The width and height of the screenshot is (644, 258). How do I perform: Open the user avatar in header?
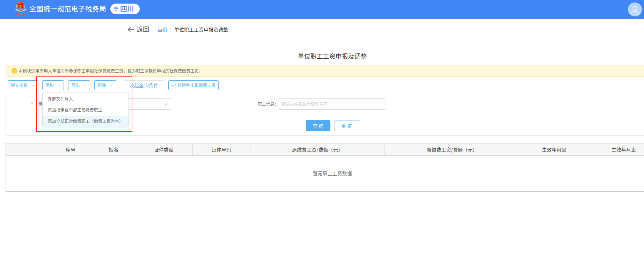tap(634, 9)
